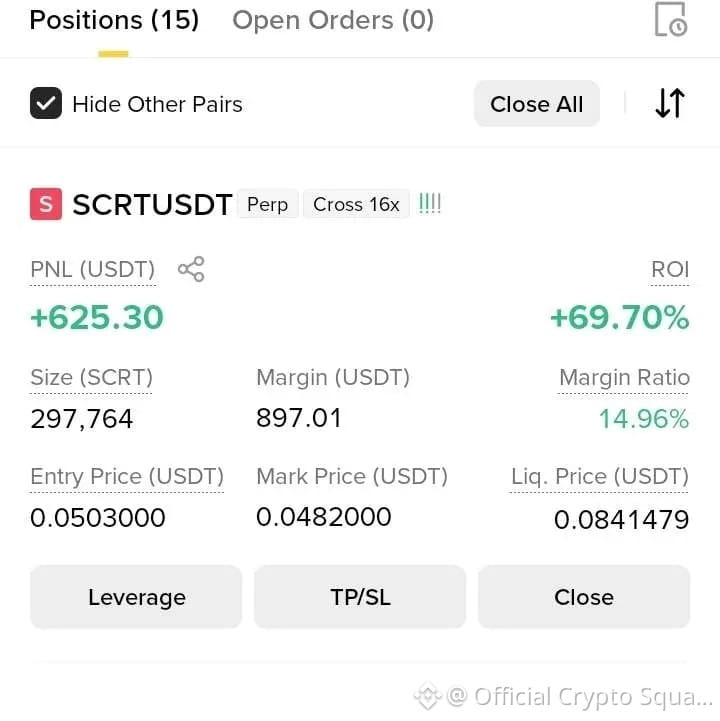The image size is (720, 721).
Task: Tap the ROI label for details
Action: [x=670, y=269]
